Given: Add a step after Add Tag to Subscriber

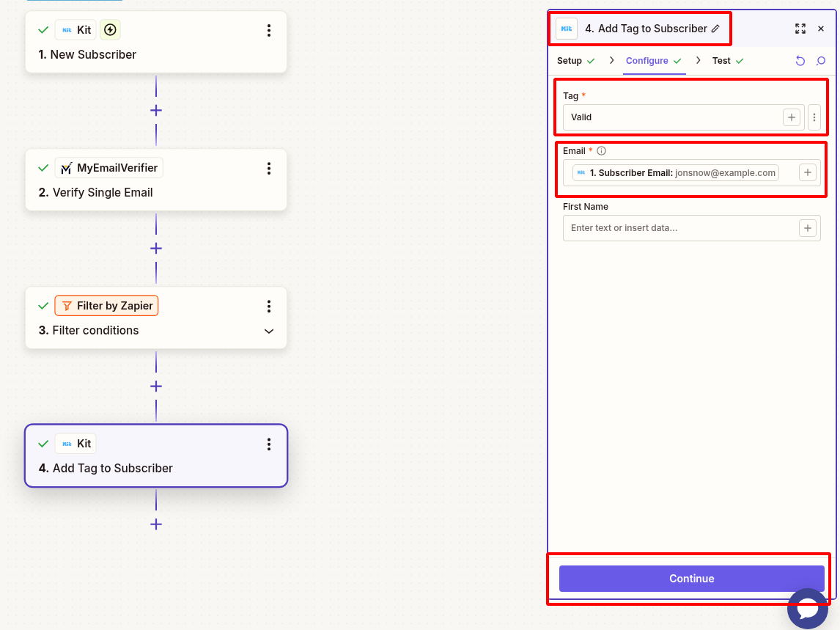Looking at the screenshot, I should point(156,524).
